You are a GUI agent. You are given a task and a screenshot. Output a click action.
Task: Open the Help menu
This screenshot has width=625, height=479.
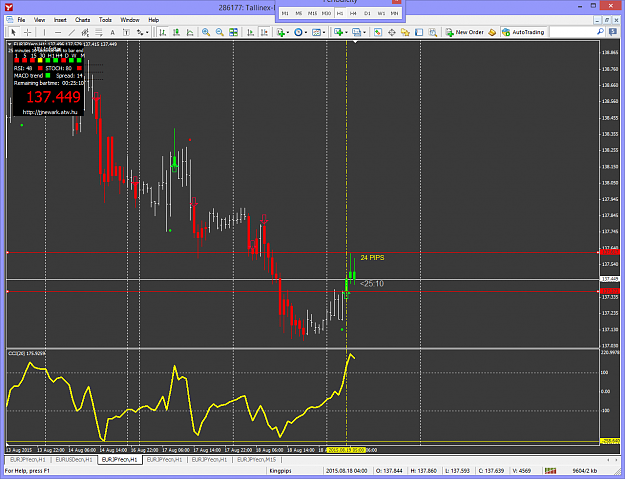click(153, 20)
